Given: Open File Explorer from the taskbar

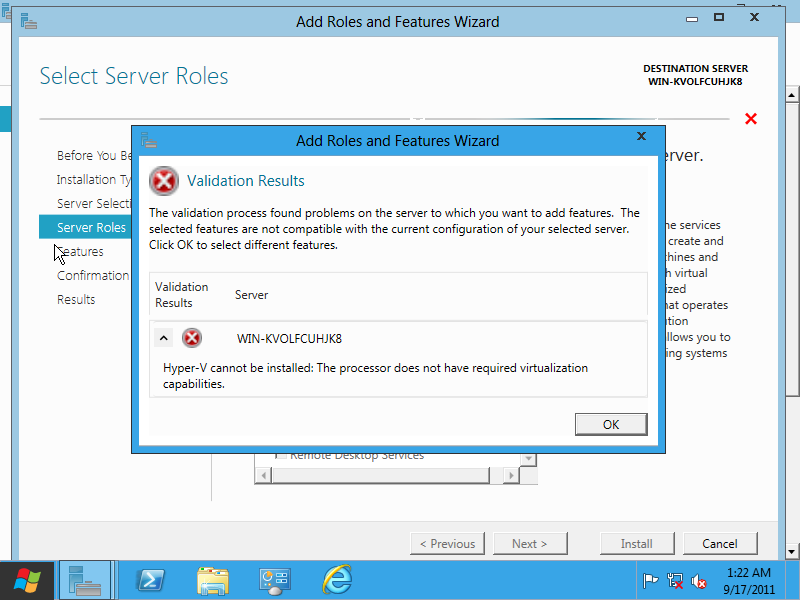Looking at the screenshot, I should point(212,580).
